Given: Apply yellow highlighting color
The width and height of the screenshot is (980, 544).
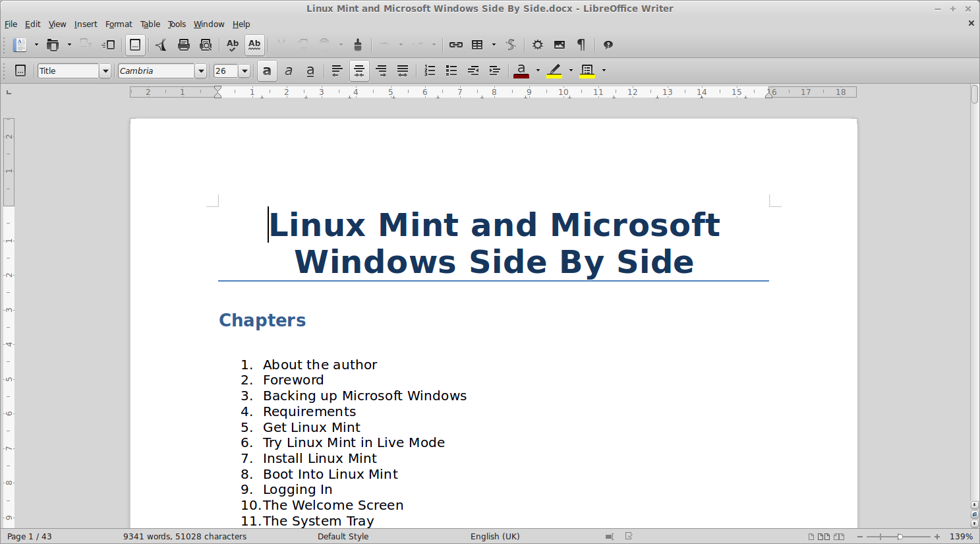Looking at the screenshot, I should (554, 71).
